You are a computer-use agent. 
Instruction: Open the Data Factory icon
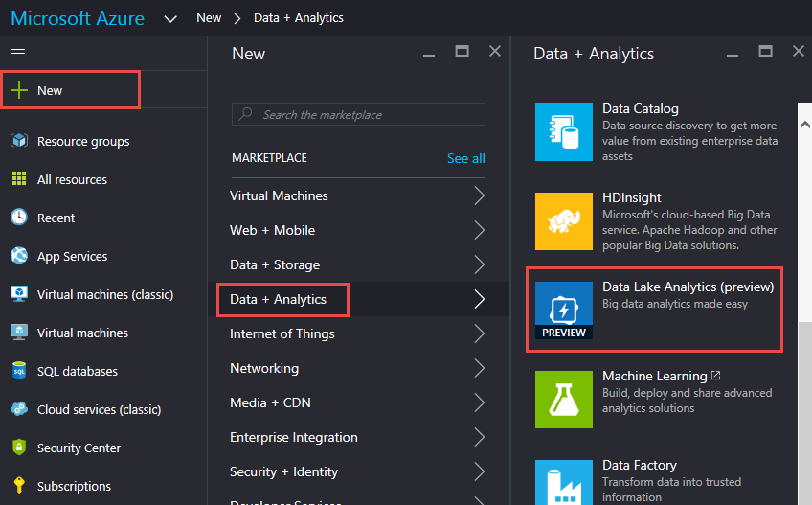tap(564, 482)
